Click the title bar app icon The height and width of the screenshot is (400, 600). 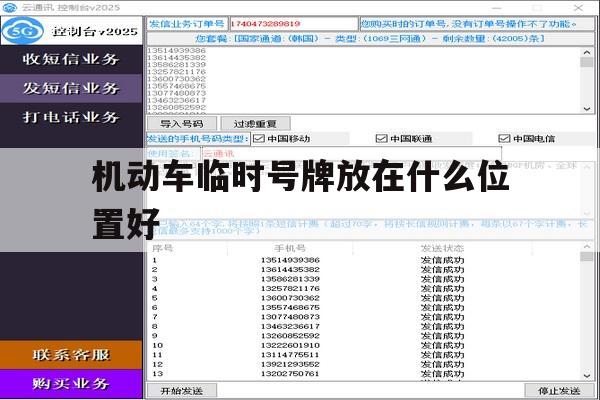[x=9, y=7]
